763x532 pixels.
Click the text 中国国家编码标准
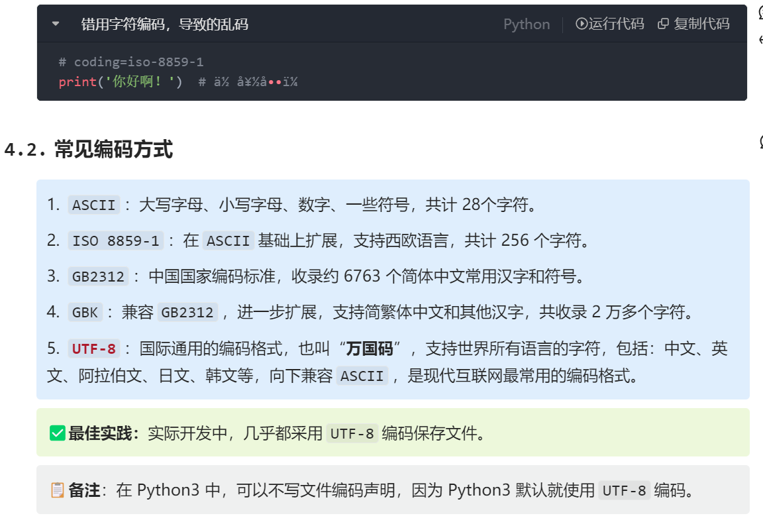pyautogui.click(x=212, y=276)
